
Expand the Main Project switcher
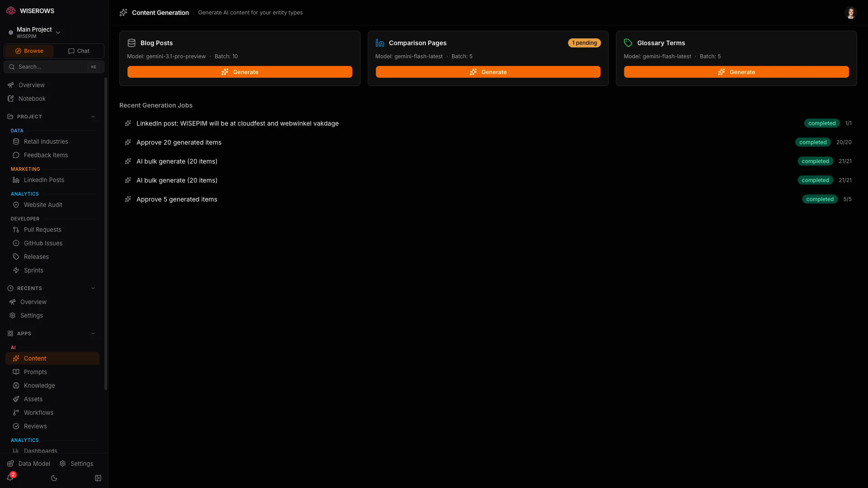58,32
